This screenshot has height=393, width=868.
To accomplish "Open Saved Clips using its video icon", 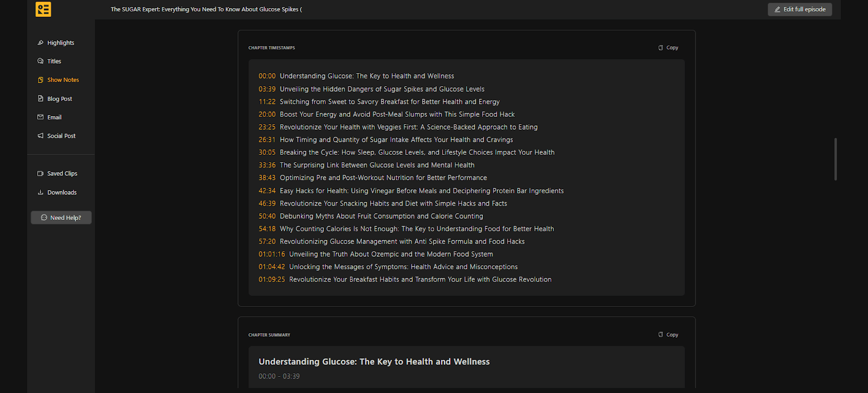I will point(40,173).
